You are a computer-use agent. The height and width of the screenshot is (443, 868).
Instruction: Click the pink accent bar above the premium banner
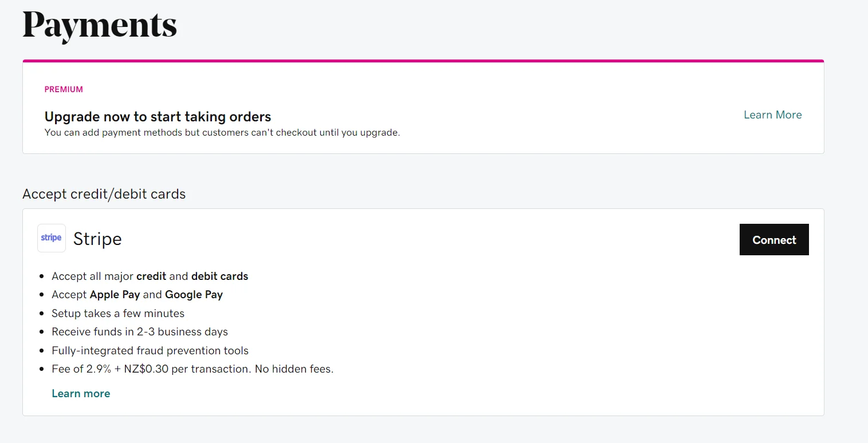423,60
